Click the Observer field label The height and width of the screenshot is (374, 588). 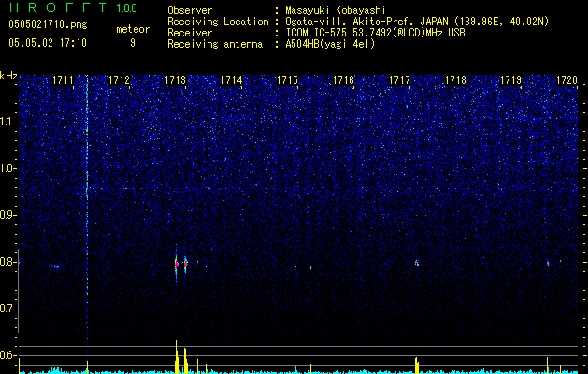(190, 10)
